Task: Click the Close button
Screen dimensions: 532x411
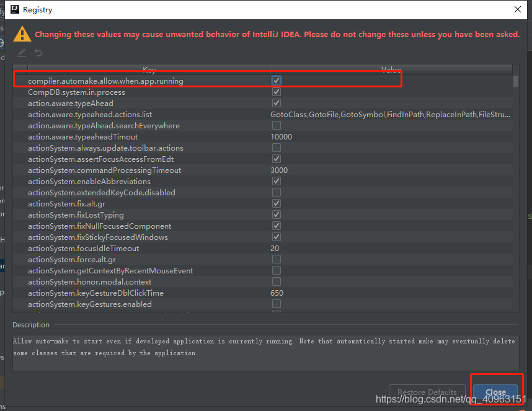Action: tap(495, 392)
